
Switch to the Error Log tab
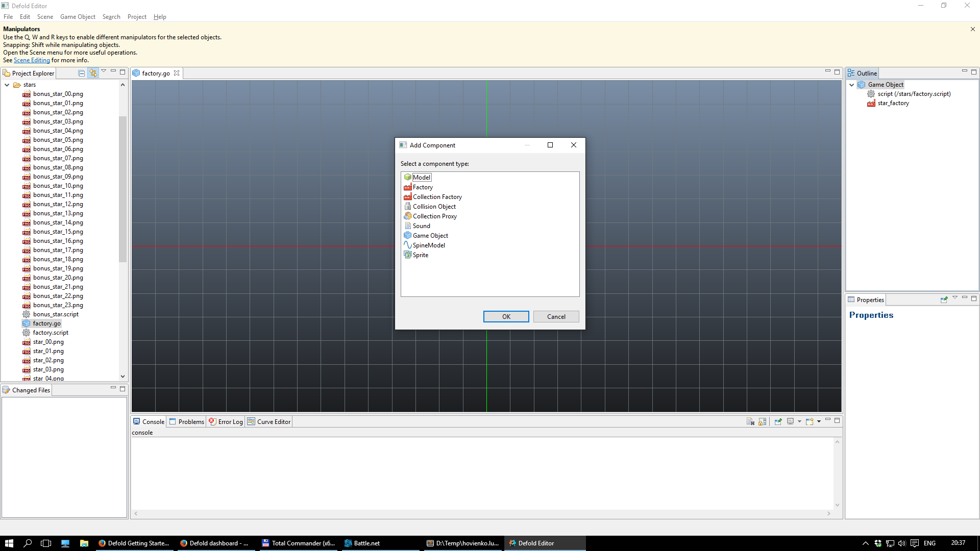[x=226, y=421]
